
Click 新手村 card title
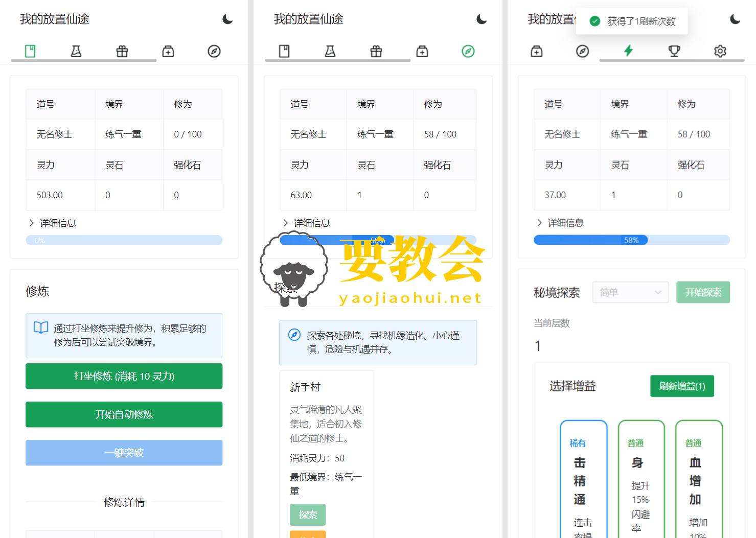click(x=305, y=387)
